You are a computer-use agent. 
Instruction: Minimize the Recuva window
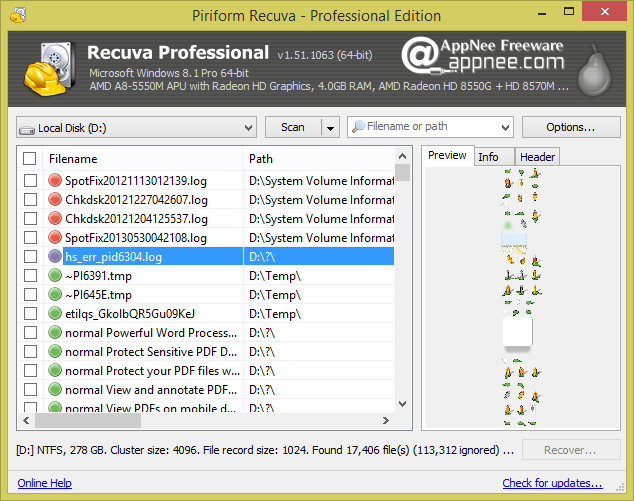click(542, 13)
